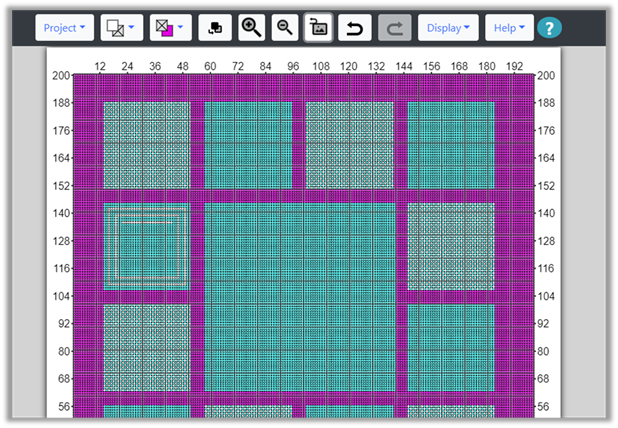Click row label 128 on right ruler

[x=547, y=241]
